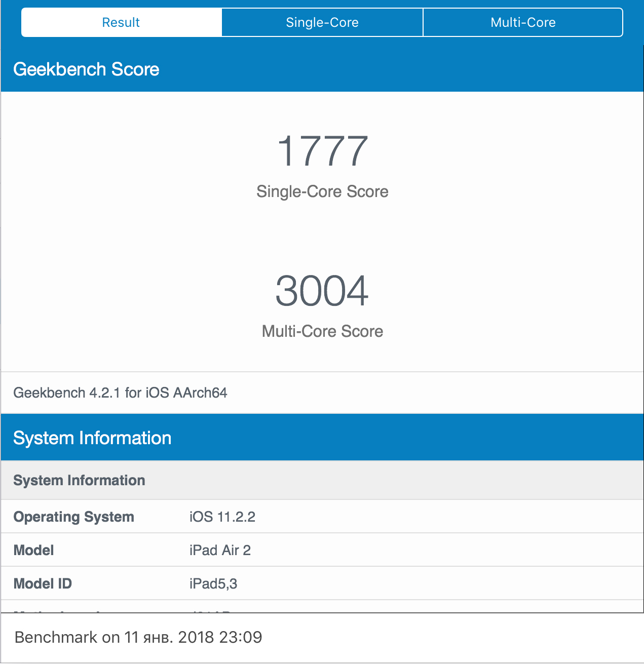Click the iPad Air 2 value
The image size is (644, 664).
point(220,550)
